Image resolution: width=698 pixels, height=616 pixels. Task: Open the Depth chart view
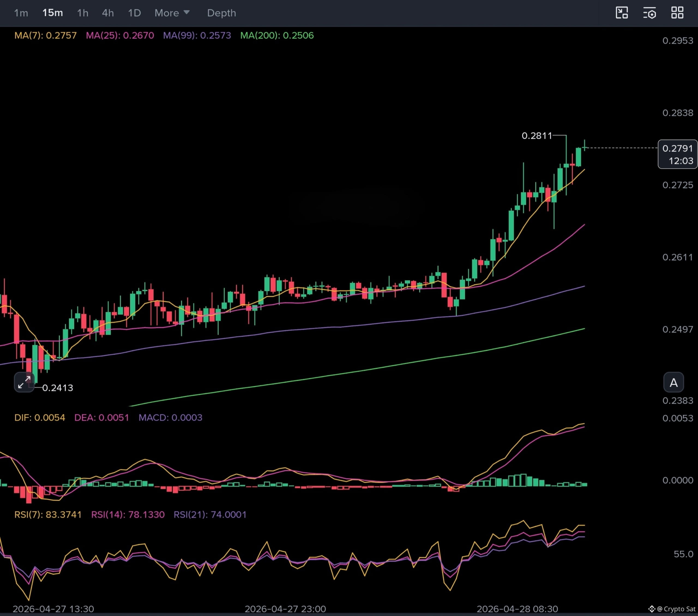tap(222, 13)
